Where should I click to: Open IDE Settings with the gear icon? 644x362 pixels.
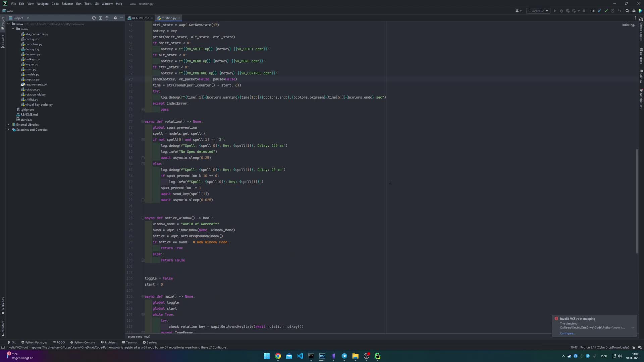634,11
